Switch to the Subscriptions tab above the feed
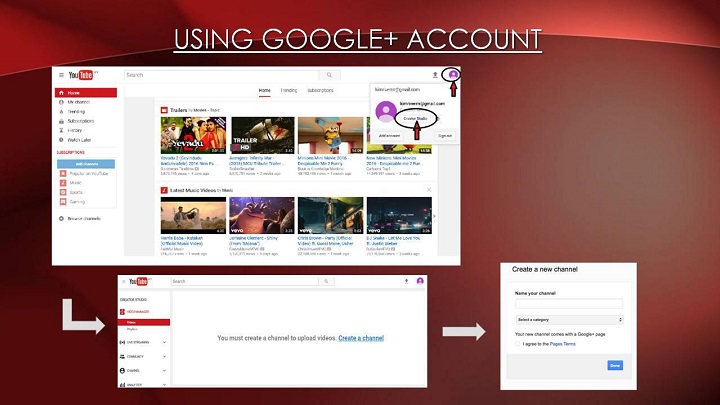The width and height of the screenshot is (720, 405). tap(321, 90)
